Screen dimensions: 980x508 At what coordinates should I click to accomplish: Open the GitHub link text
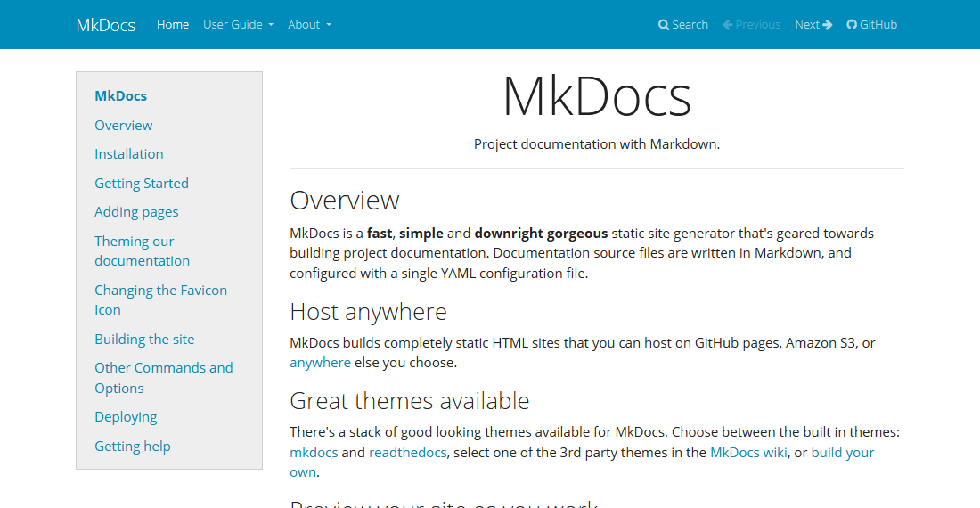pos(878,24)
